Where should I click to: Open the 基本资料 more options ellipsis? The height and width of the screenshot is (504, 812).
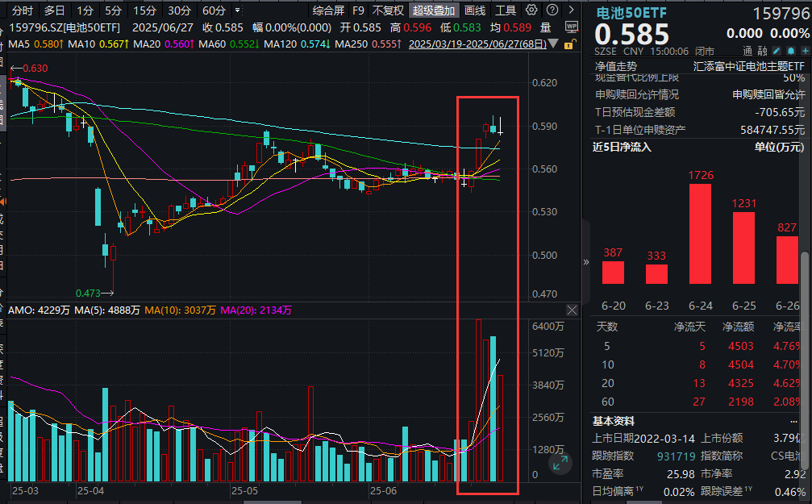pos(794,421)
